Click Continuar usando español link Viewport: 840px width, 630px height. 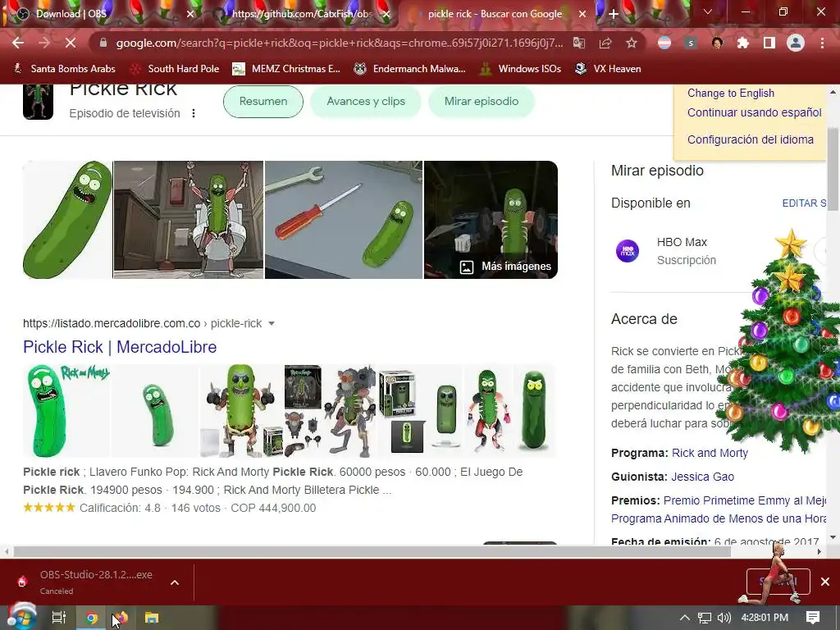coord(755,112)
